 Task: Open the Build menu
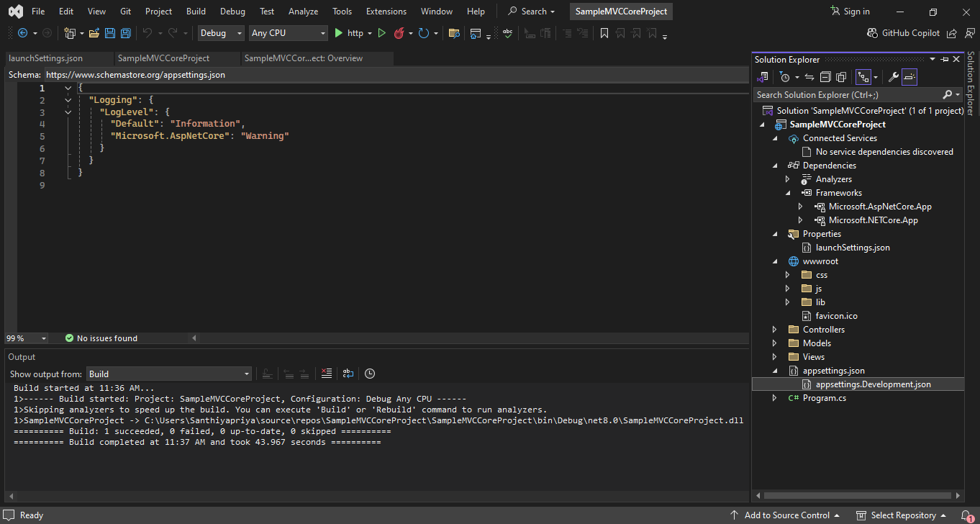[196, 12]
